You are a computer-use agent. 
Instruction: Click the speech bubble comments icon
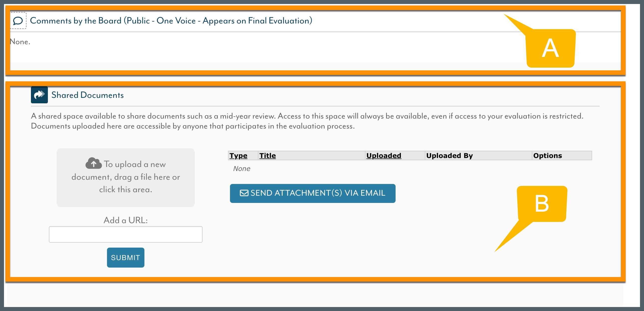tap(18, 21)
